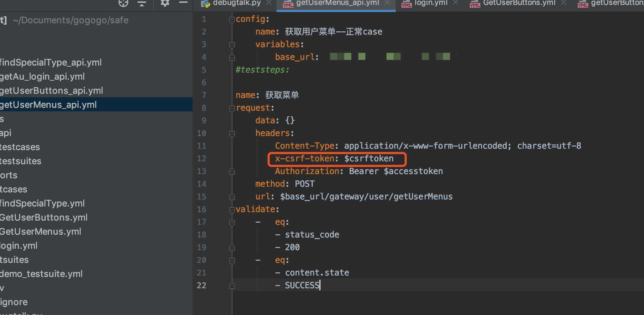Click the $accesstoken variable on line 13
Screen dimensions: 644x315
[413, 171]
